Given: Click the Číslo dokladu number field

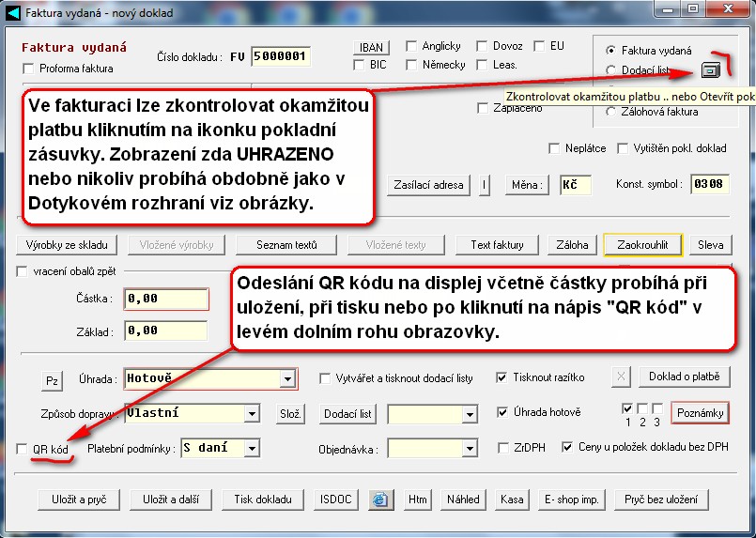Looking at the screenshot, I should (x=280, y=56).
